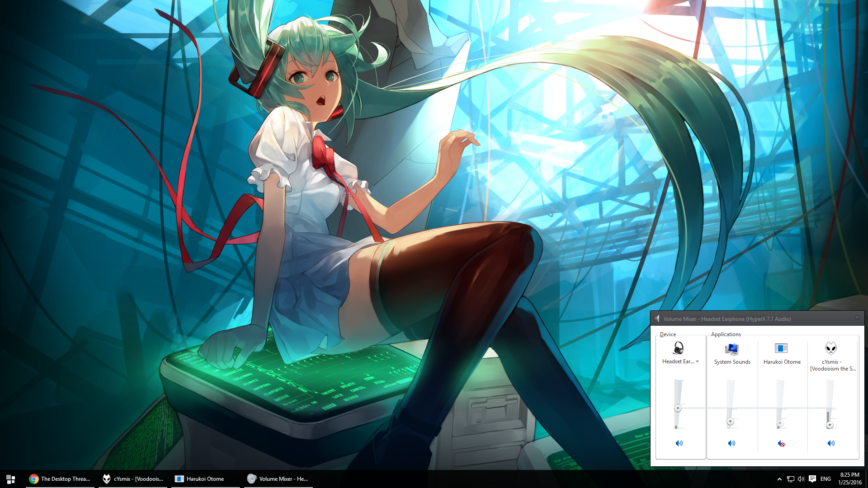The image size is (868, 488).
Task: Click the System Sounds volume slider handle
Action: pyautogui.click(x=730, y=421)
